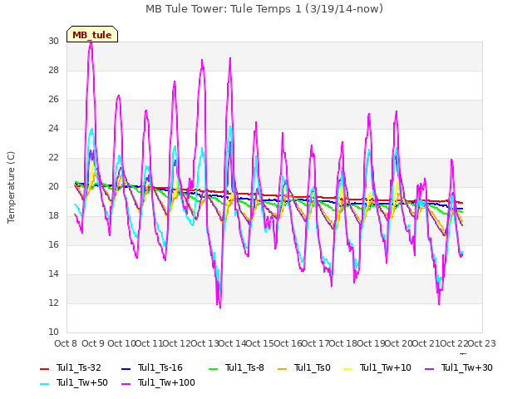This screenshot has width=532, height=399.
Task: Click the MB_tule site label box
Action: [x=92, y=34]
